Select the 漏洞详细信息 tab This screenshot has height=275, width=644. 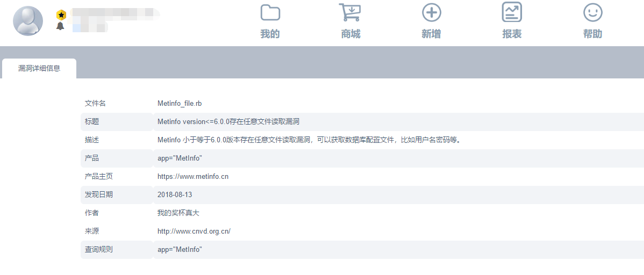tap(39, 68)
